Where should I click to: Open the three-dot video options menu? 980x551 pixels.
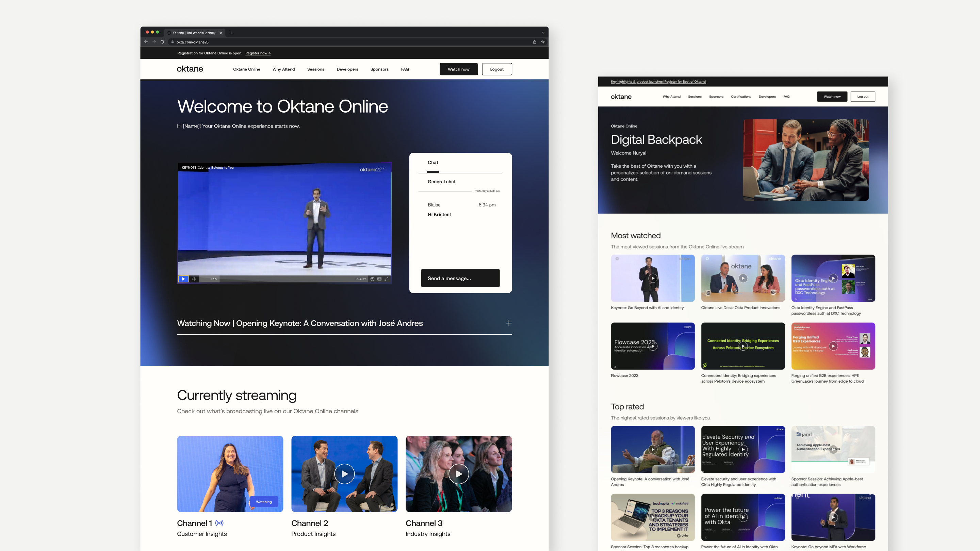[x=384, y=169]
